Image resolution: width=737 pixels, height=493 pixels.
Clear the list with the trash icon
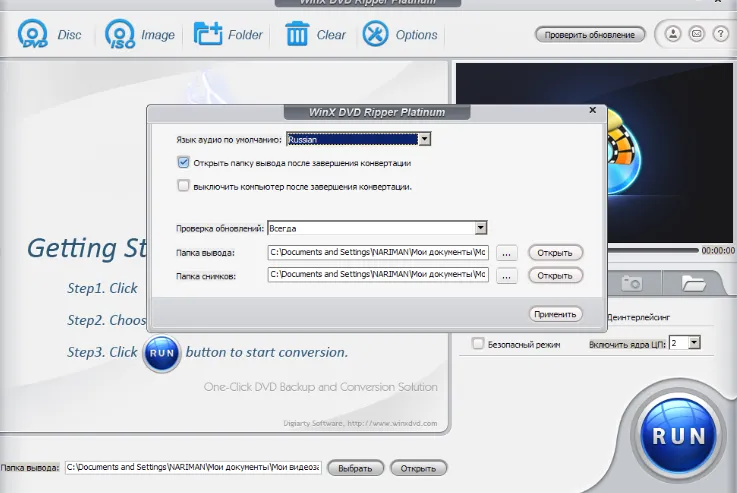pos(297,34)
